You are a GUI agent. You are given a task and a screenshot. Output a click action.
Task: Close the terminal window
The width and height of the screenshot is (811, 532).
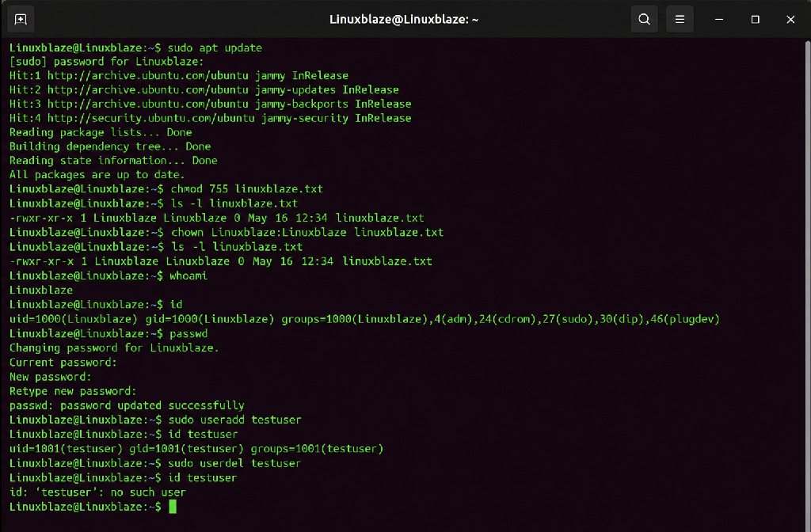coord(790,20)
